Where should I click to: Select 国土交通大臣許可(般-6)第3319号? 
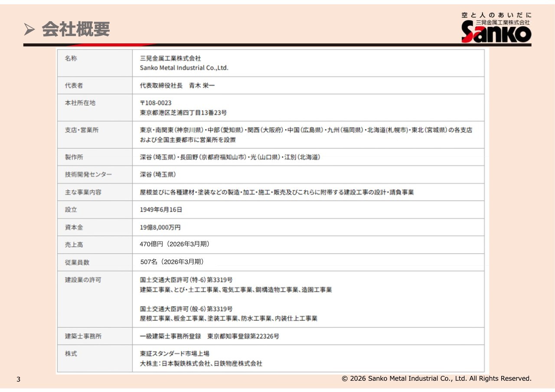186,309
